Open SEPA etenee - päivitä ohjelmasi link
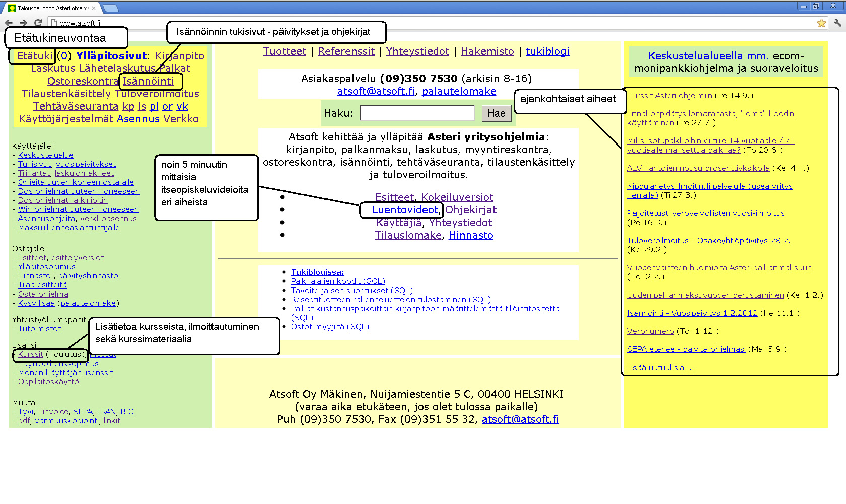This screenshot has height=504, width=846. [686, 349]
